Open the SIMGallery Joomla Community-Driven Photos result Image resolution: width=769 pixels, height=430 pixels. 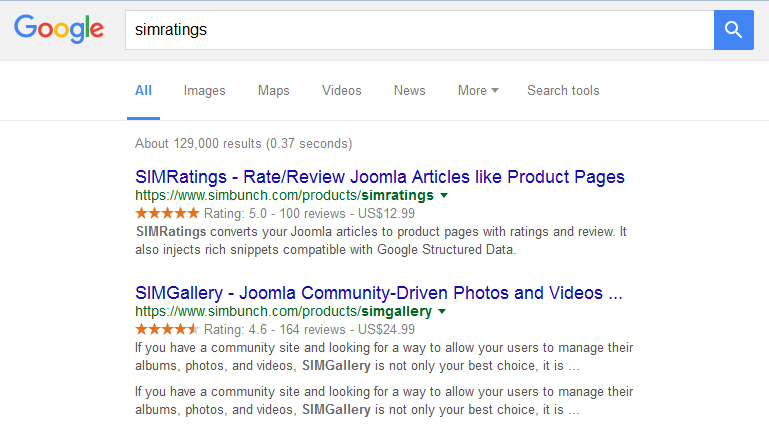coord(379,293)
